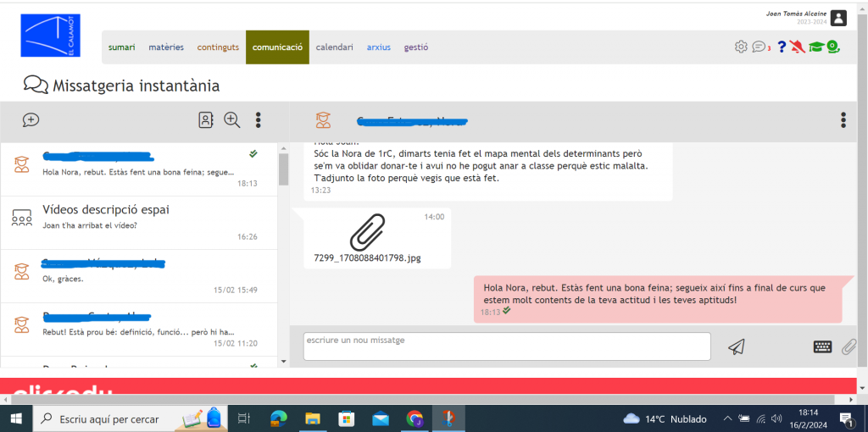Viewport: 868px width, 432px height.
Task: Open the matèries menu item
Action: pos(166,47)
